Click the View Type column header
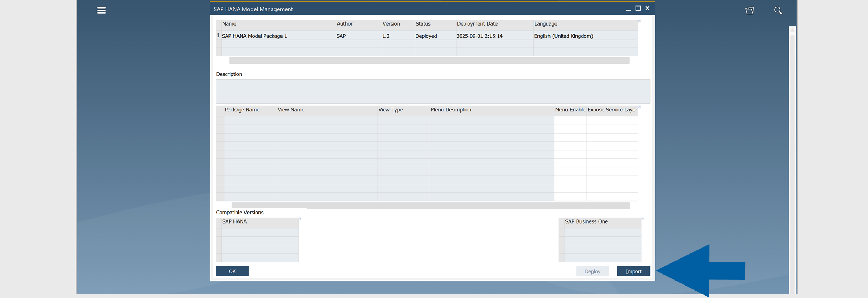The height and width of the screenshot is (298, 868). tap(404, 110)
